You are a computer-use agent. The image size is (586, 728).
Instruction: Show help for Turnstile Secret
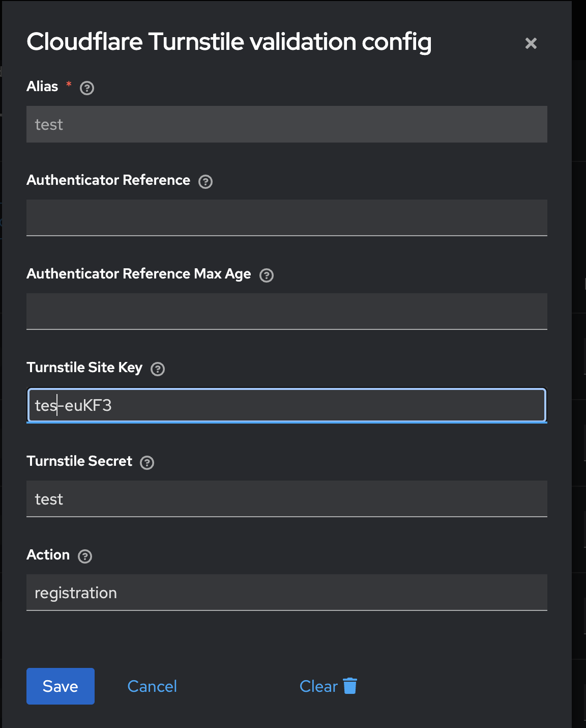[147, 463]
